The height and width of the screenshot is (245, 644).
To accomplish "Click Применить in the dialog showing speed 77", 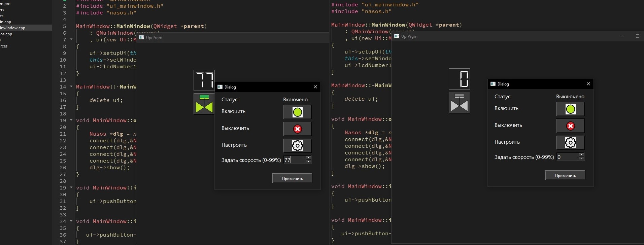I will [x=292, y=178].
